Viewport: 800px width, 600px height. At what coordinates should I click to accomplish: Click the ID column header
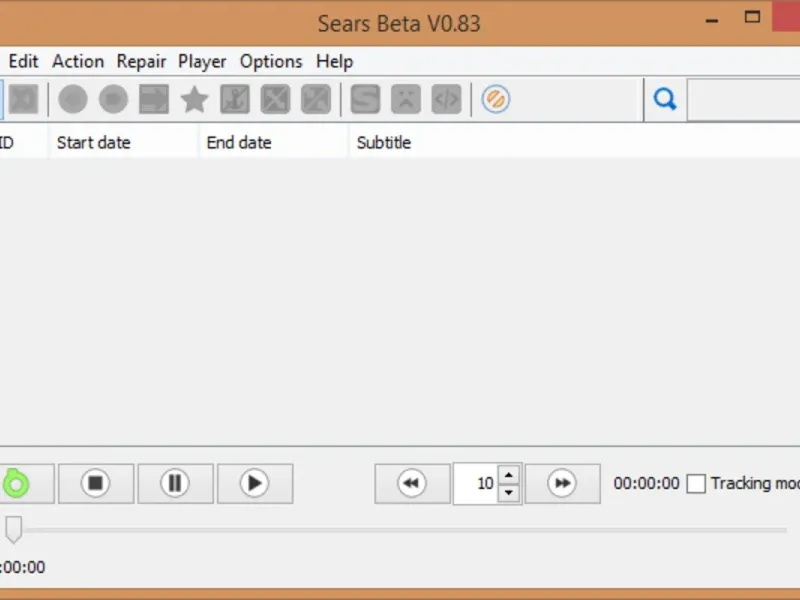22,142
